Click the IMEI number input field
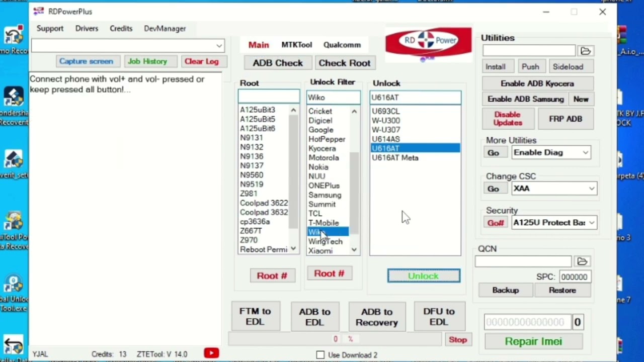The width and height of the screenshot is (644, 362). (x=527, y=322)
